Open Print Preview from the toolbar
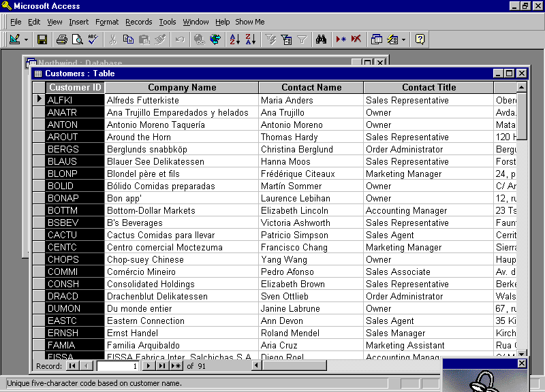Viewport: 545px width, 392px height. click(x=78, y=39)
